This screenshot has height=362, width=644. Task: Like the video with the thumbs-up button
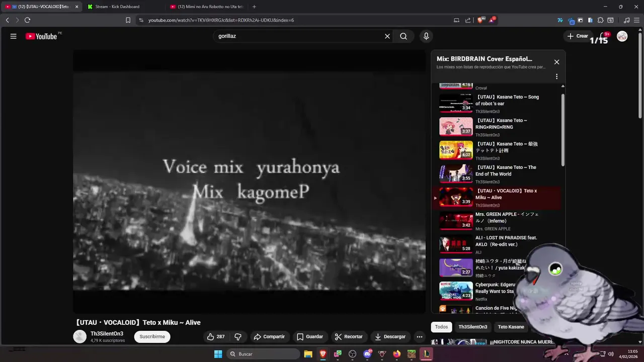[216, 337]
